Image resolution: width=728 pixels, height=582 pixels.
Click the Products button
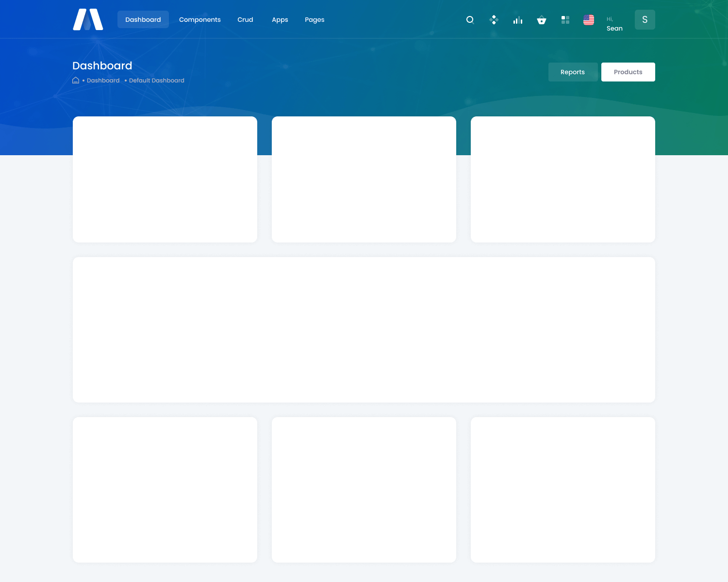(628, 72)
